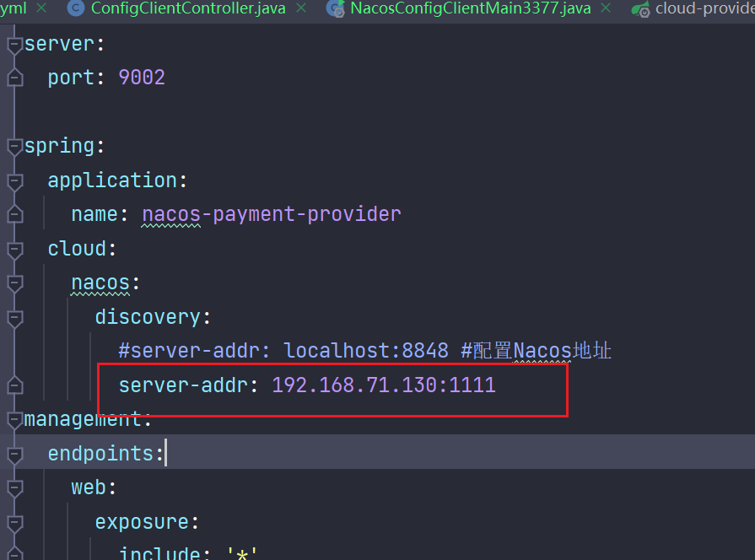Switch to NacosConfigClientMain3377.java tab
The width and height of the screenshot is (755, 560).
click(471, 8)
